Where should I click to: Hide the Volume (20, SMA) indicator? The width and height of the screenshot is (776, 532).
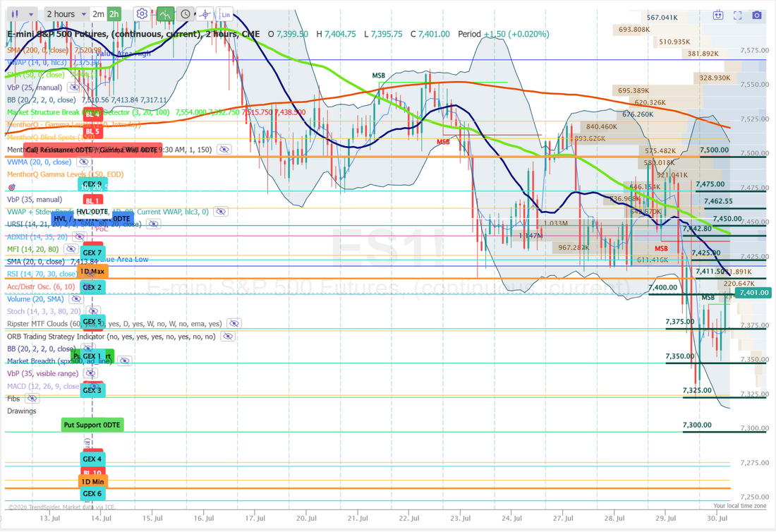click(75, 299)
